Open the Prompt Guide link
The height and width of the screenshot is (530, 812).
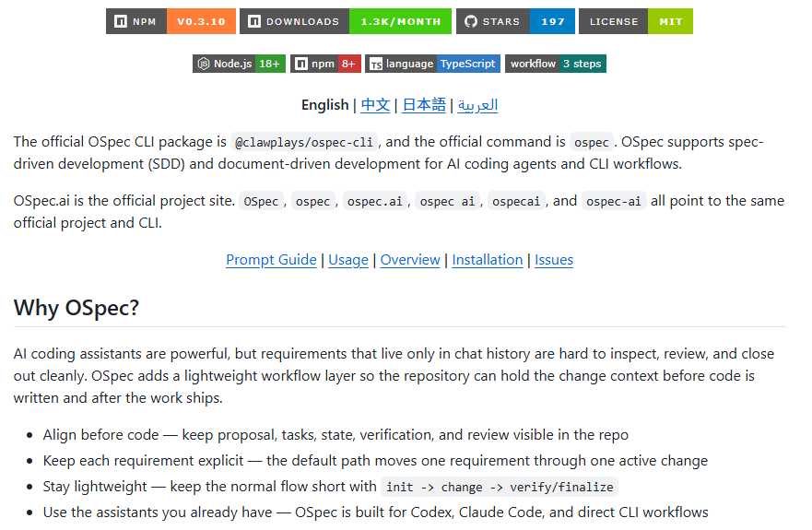click(x=271, y=260)
